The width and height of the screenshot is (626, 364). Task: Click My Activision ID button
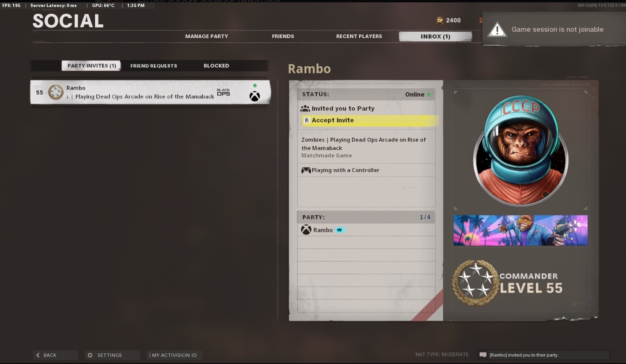point(174,355)
